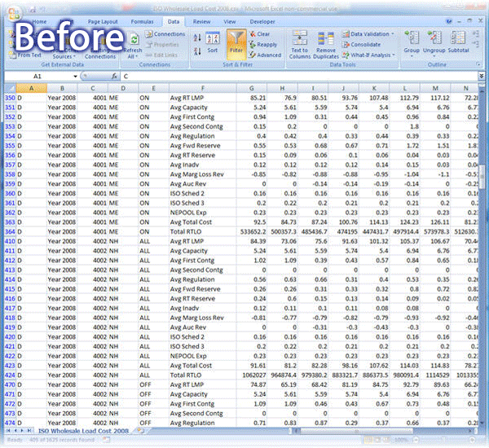Expand the formula bar
Viewport: 489px width, 448px height.
click(482, 76)
